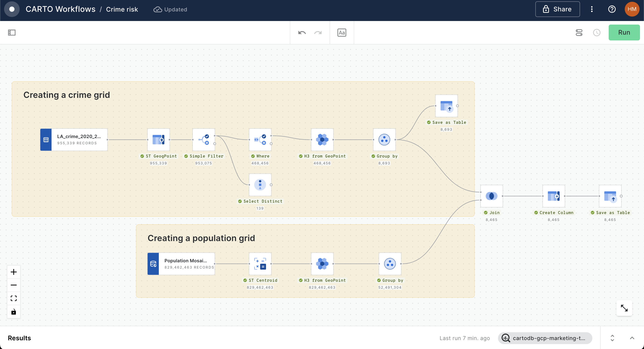Select the Join node icon
This screenshot has width=644, height=349.
(x=491, y=196)
